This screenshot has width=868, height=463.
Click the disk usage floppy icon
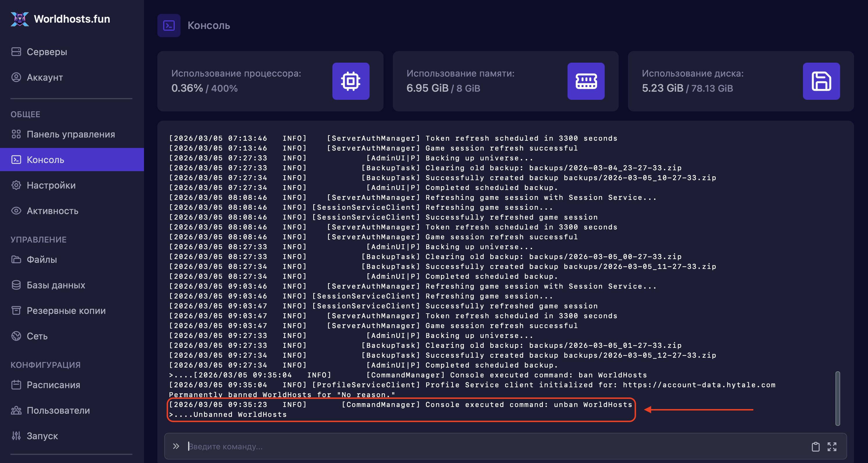pos(821,81)
